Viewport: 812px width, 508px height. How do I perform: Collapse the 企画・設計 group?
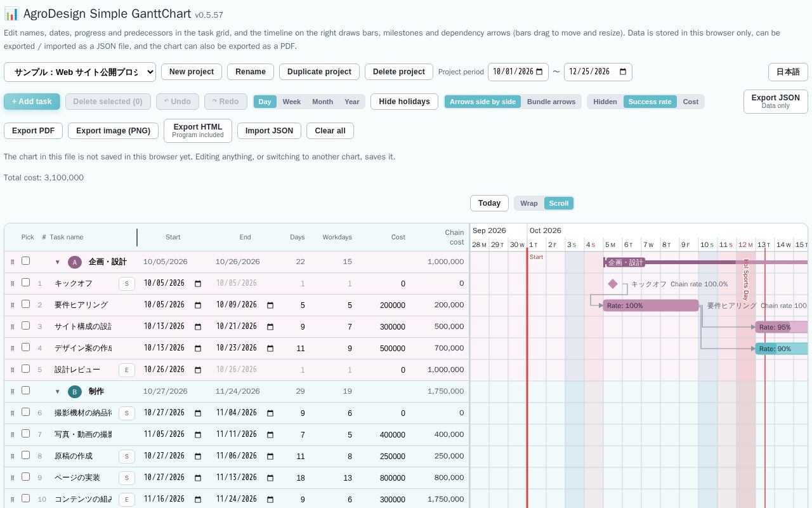[x=58, y=262]
